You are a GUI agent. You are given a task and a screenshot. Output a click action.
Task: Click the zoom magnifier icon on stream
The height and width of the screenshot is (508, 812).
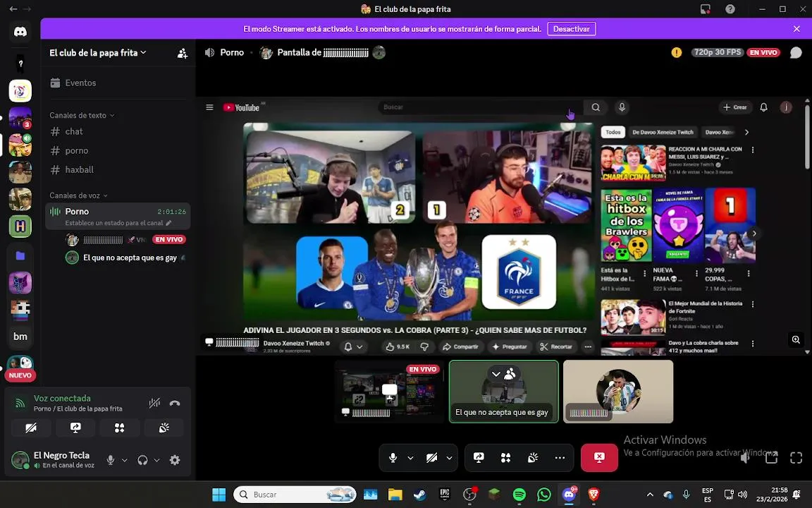[x=796, y=340]
